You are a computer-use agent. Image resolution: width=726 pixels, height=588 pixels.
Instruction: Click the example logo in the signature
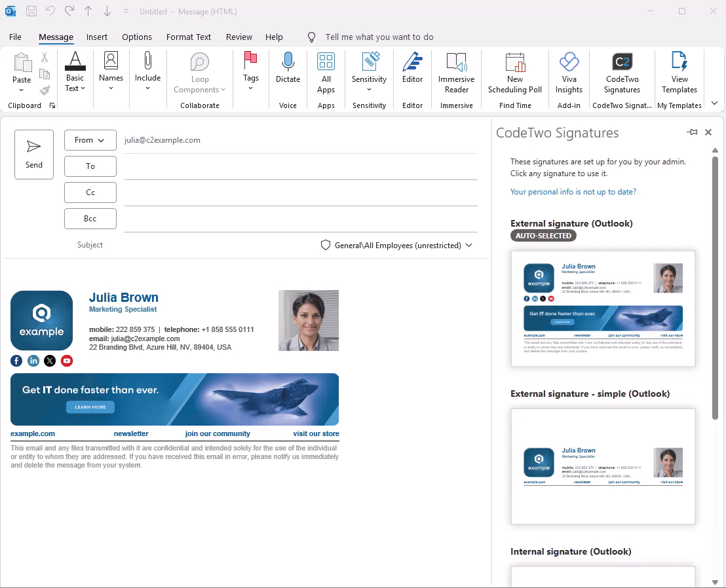(x=42, y=320)
